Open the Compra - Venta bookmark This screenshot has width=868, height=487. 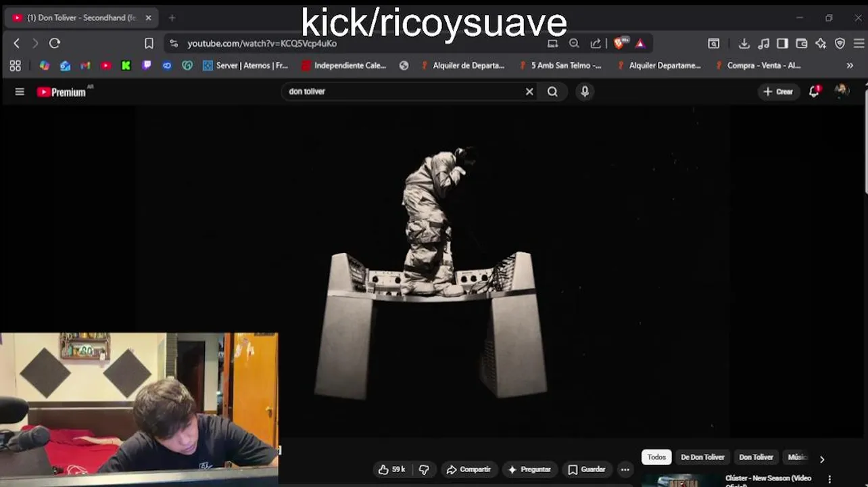point(758,66)
